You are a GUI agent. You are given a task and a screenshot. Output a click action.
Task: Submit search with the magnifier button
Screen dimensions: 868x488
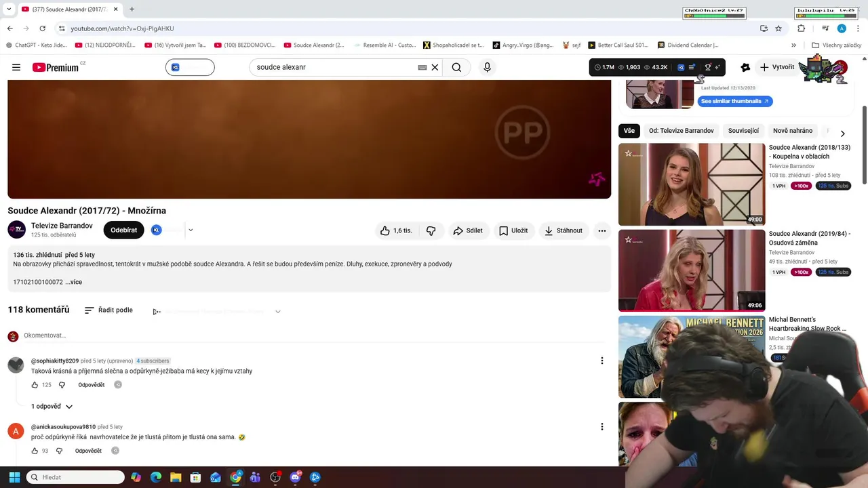pyautogui.click(x=456, y=67)
